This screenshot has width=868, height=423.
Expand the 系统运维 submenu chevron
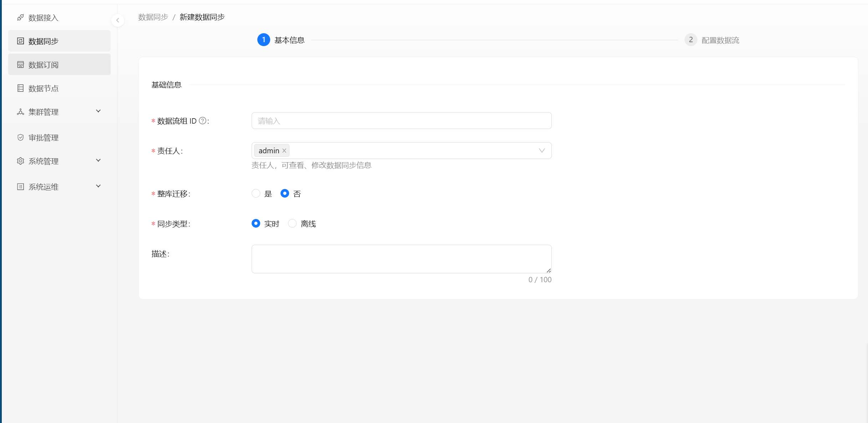99,186
